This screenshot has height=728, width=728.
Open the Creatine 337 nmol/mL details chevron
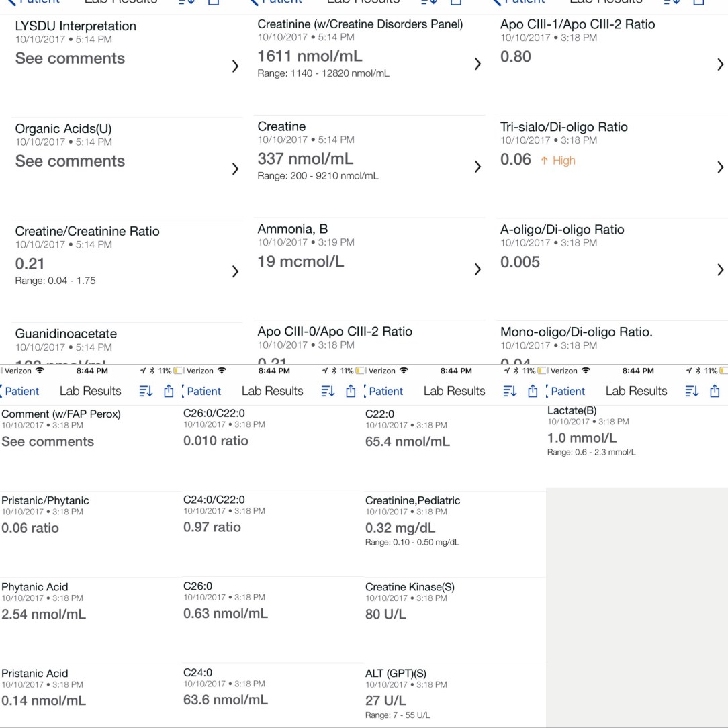(477, 167)
